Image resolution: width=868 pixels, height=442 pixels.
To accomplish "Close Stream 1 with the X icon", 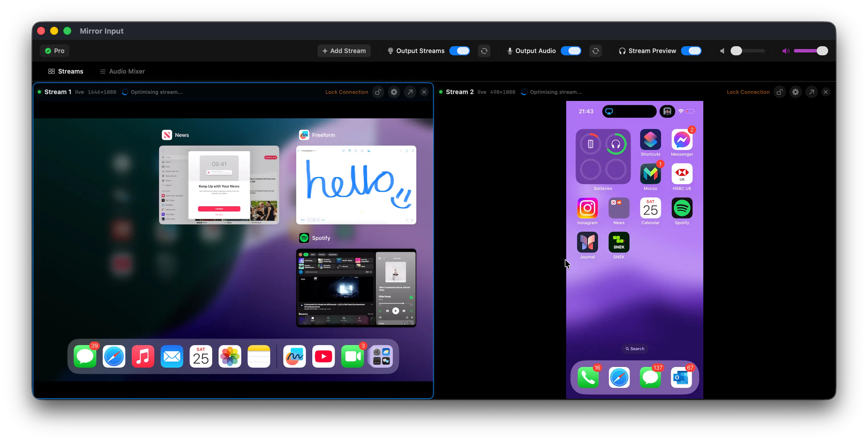I will 424,92.
